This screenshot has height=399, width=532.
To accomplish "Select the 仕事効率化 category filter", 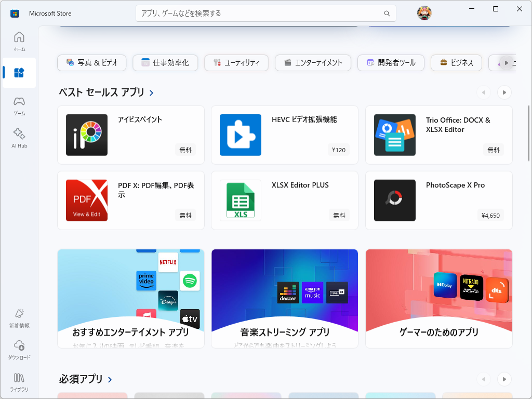I will coord(165,62).
